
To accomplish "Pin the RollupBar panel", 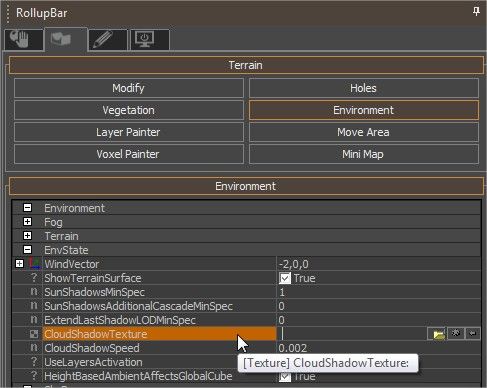I will pos(476,12).
